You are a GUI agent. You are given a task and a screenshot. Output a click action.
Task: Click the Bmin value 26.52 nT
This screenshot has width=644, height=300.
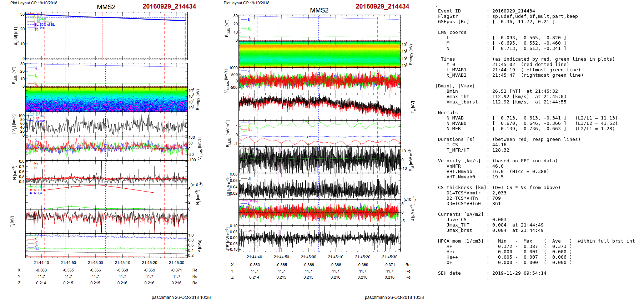(506, 91)
